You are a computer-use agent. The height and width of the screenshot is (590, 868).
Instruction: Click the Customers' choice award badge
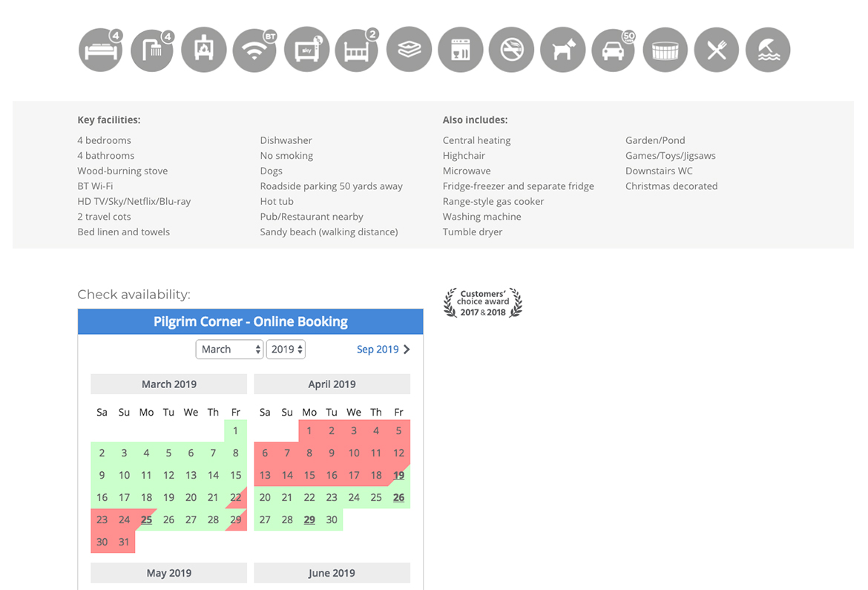click(483, 303)
